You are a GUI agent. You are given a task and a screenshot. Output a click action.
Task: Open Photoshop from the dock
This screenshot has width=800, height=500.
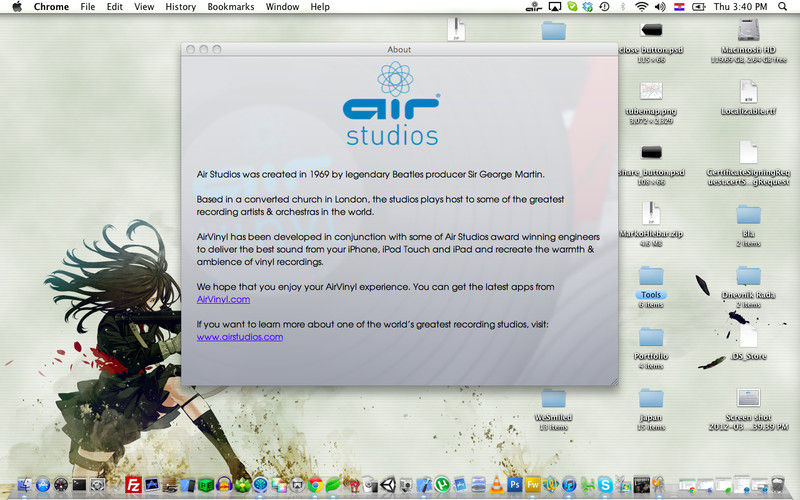[x=515, y=485]
